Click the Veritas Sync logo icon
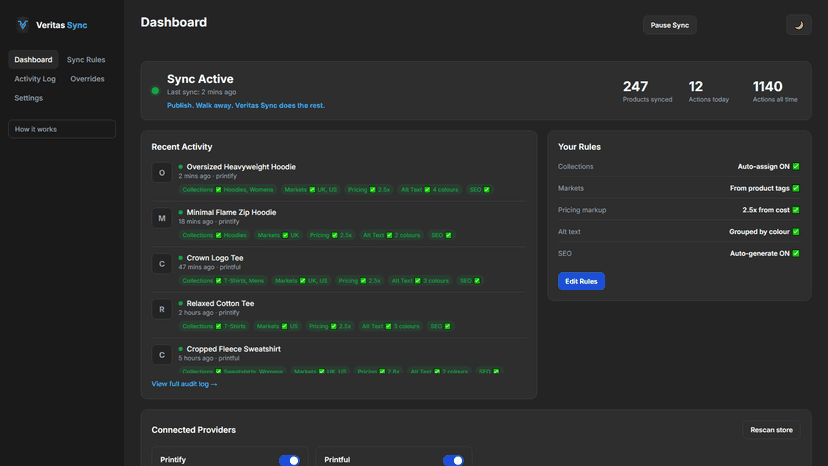The width and height of the screenshot is (828, 466). [23, 25]
